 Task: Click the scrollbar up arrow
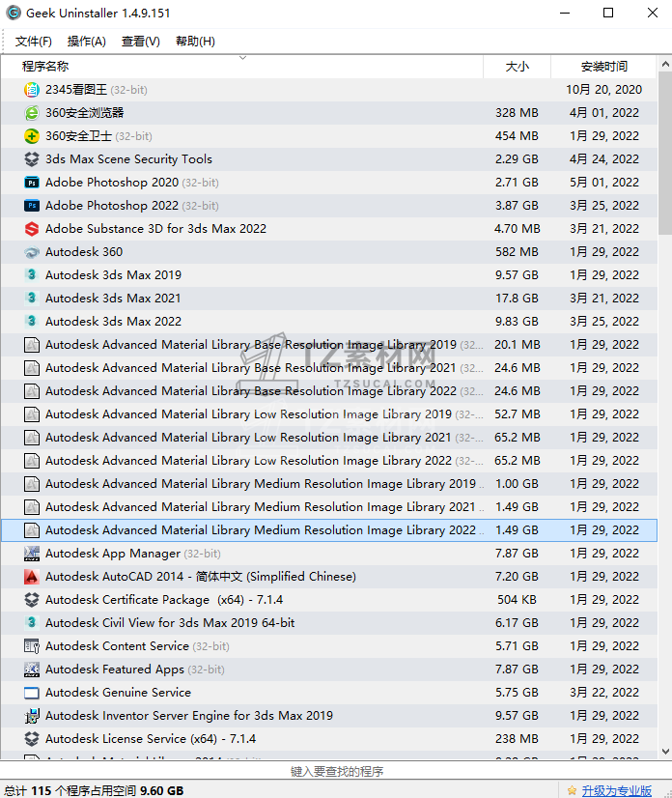(x=665, y=64)
